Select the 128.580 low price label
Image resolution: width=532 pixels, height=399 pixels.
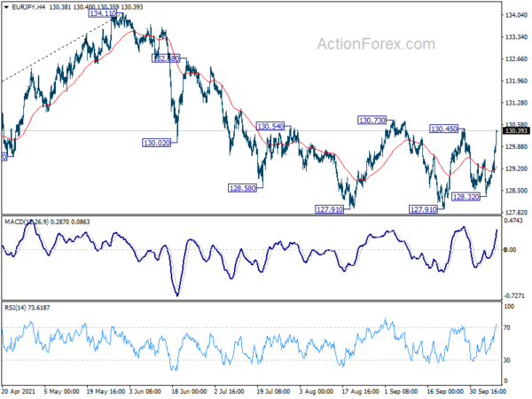click(x=242, y=188)
